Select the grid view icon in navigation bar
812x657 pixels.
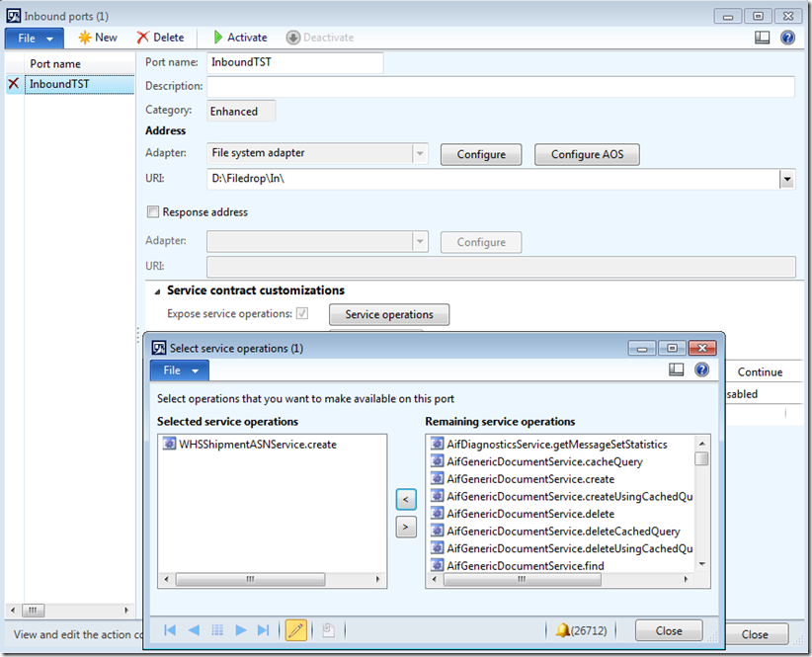[216, 630]
